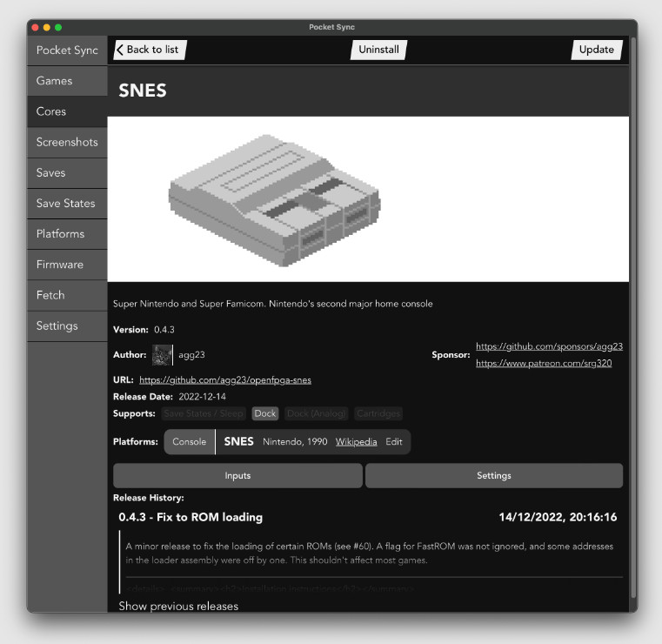Select the Cores sidebar item

point(67,111)
